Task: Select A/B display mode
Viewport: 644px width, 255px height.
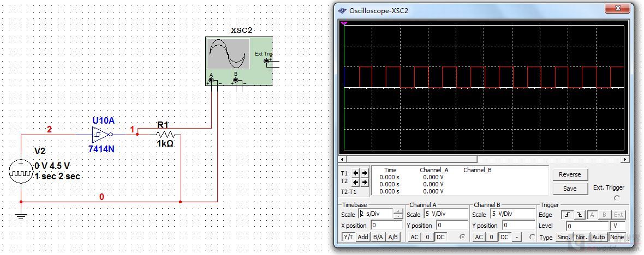Action: coord(393,237)
